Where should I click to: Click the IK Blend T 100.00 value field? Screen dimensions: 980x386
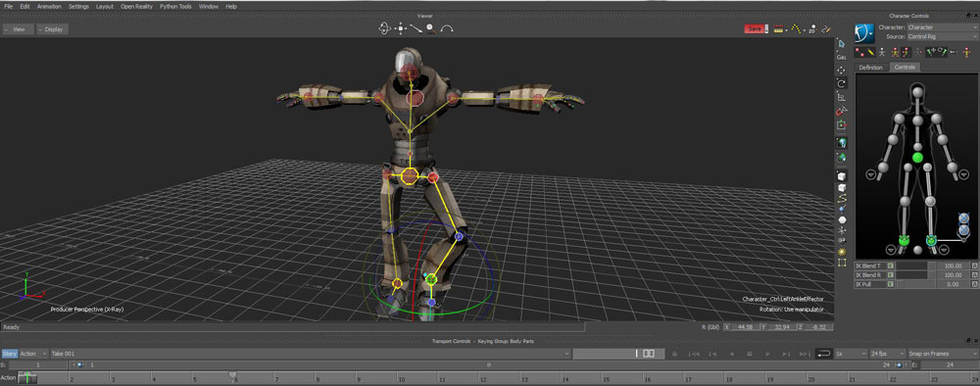coord(954,266)
